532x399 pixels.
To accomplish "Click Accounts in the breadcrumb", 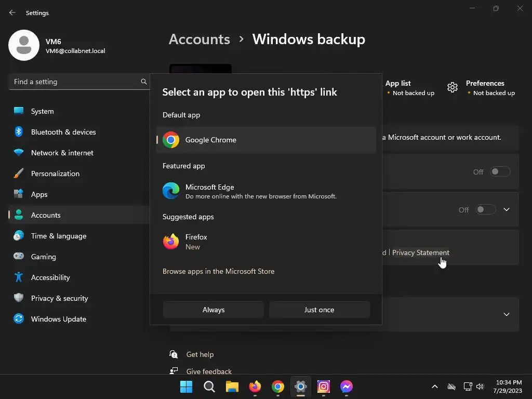I will (x=199, y=39).
